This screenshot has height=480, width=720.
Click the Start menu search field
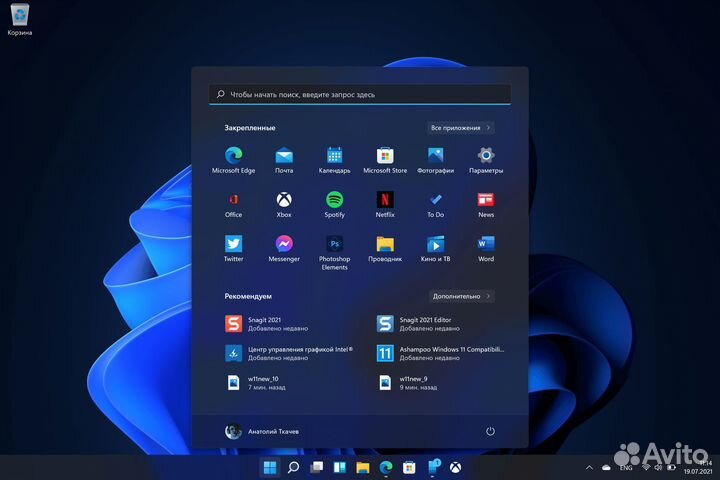[x=360, y=94]
